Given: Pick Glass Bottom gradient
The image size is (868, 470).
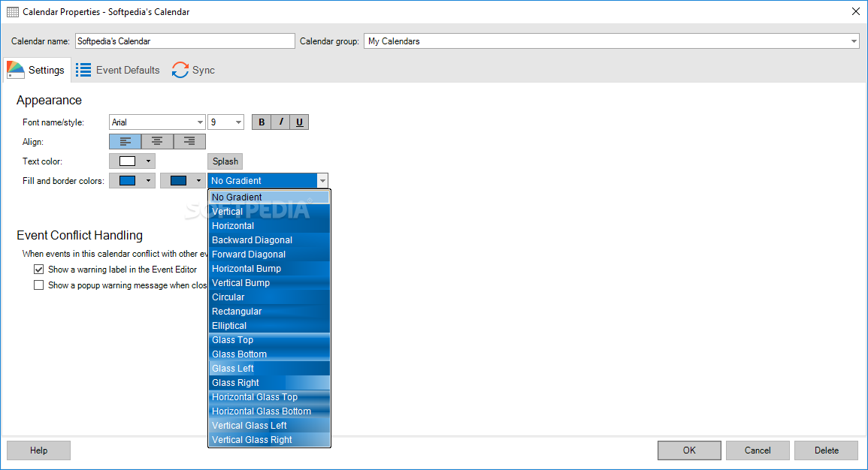Looking at the screenshot, I should point(269,354).
